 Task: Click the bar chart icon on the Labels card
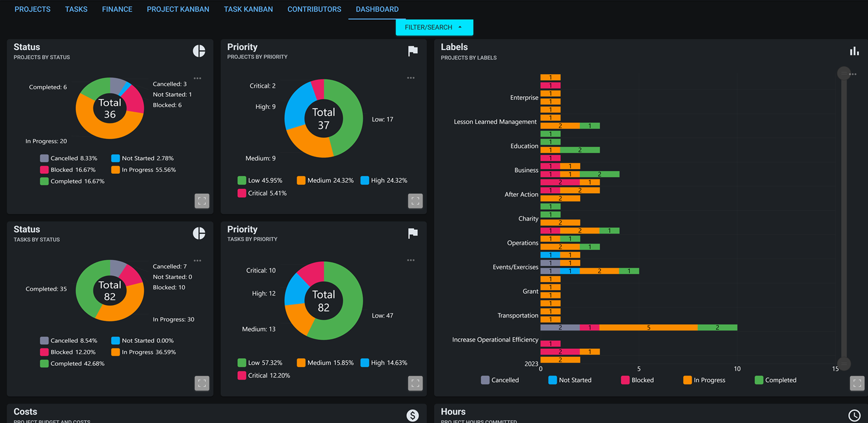coord(854,51)
